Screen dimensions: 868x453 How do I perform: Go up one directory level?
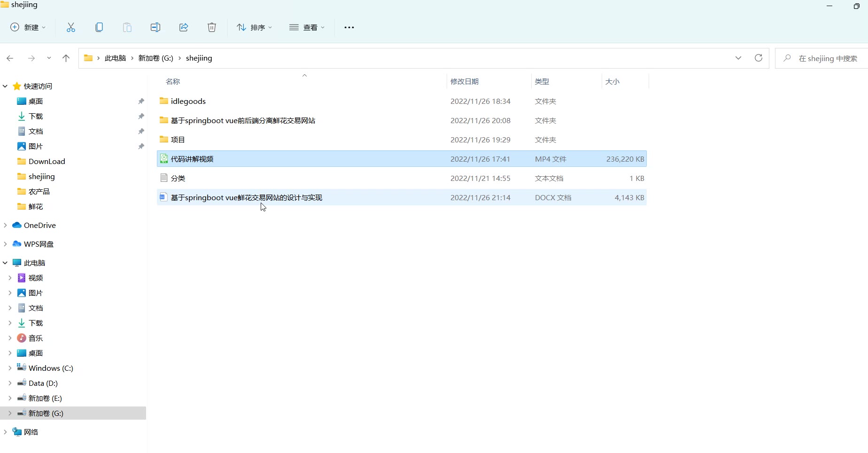coord(66,58)
